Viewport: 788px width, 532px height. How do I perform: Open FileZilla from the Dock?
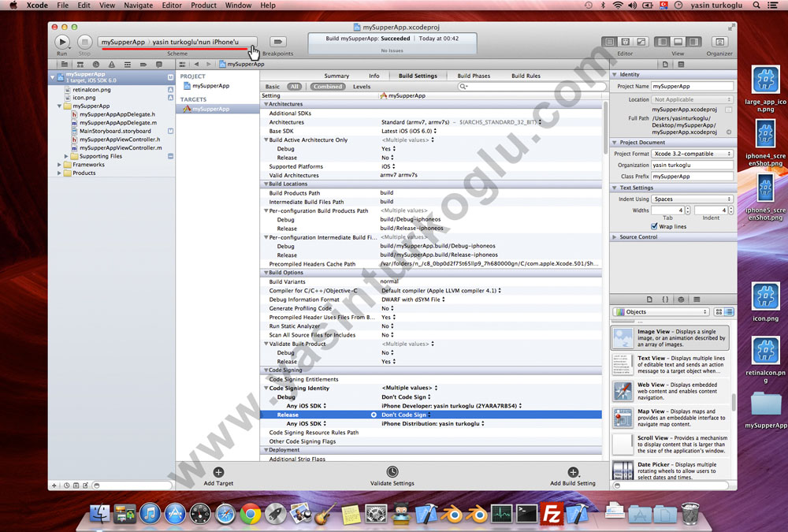552,514
